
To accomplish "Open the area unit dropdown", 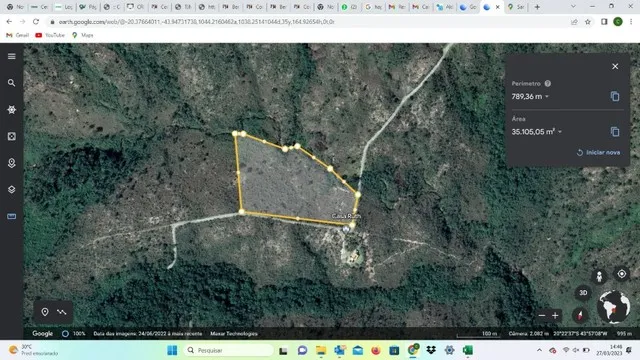I will pos(560,131).
